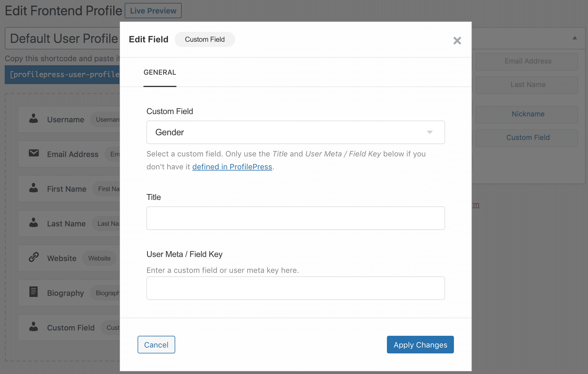Collapse the profile panel using the top caret
The image size is (588, 374).
575,38
